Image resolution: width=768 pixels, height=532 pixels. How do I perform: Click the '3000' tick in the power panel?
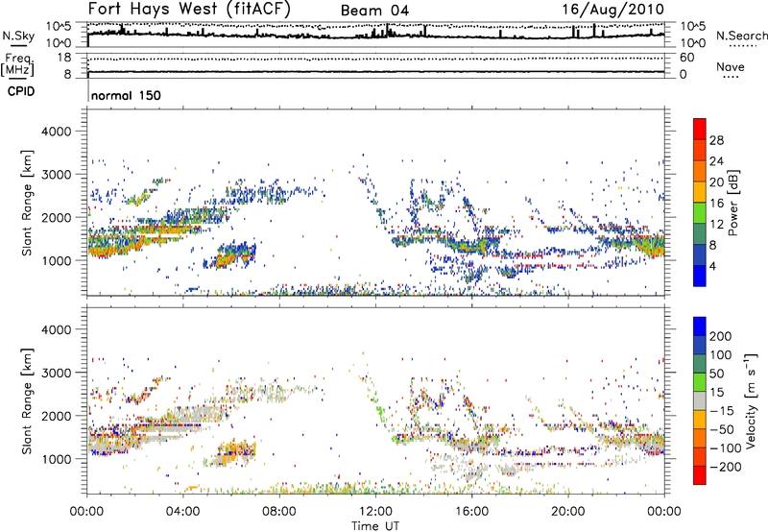57,175
